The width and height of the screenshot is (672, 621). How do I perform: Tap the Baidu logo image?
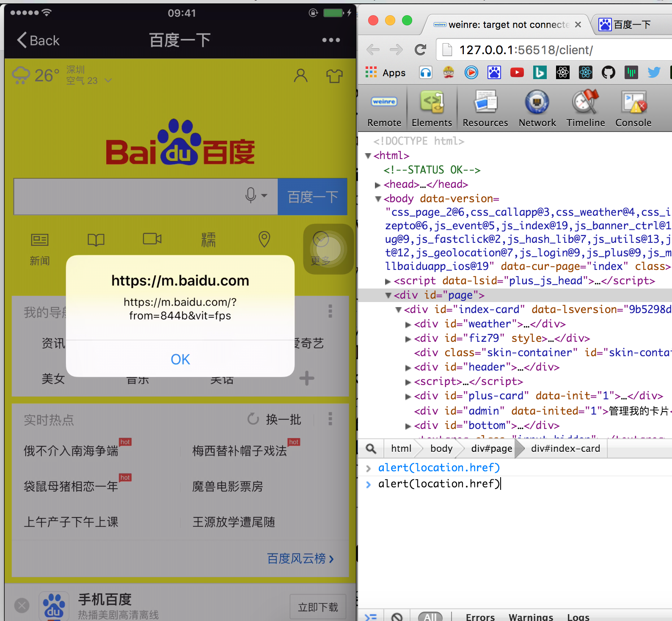pos(180,143)
